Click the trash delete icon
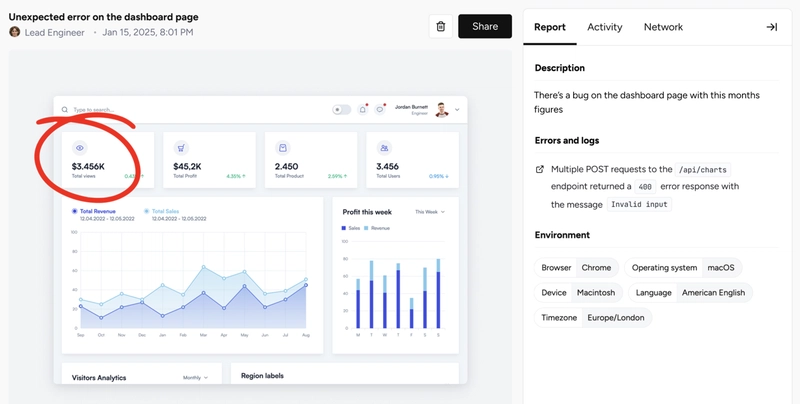This screenshot has height=404, width=800. tap(441, 27)
